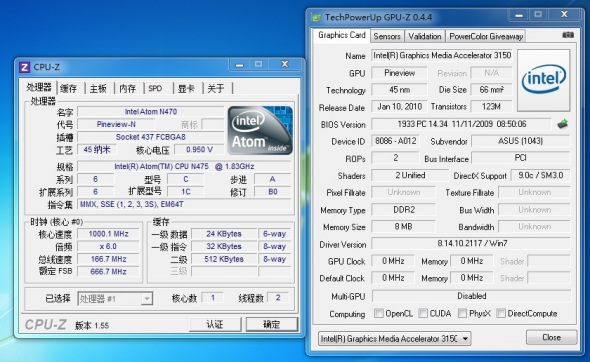The image size is (590, 362).
Task: Click the Technology value 45 nm
Action: 399,90
